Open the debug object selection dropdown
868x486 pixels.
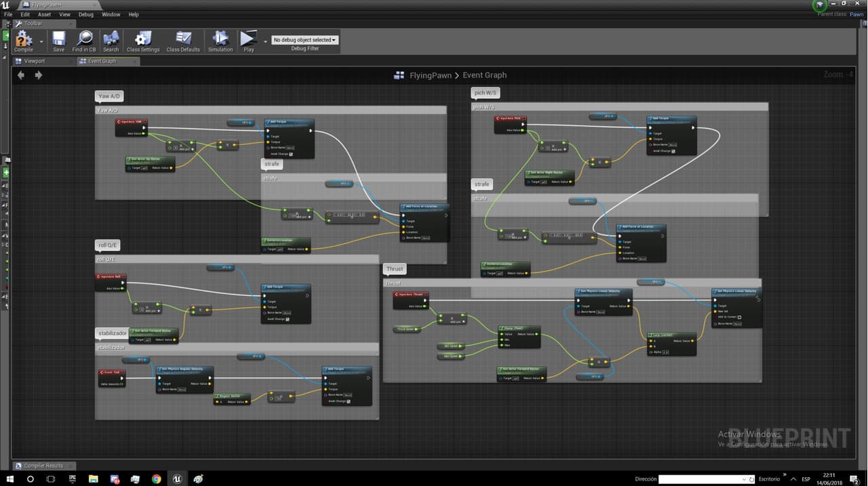304,40
